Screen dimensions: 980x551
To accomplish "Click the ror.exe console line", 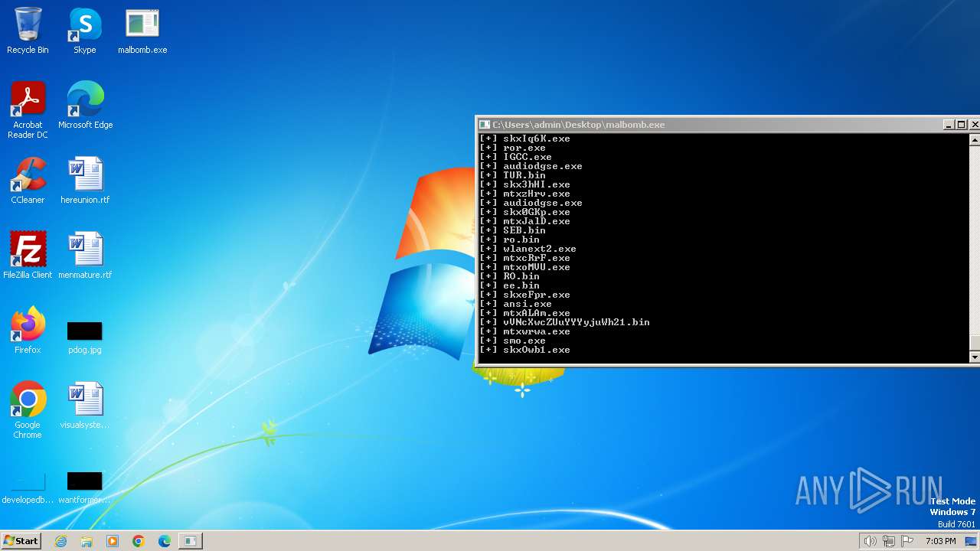I will [x=513, y=148].
